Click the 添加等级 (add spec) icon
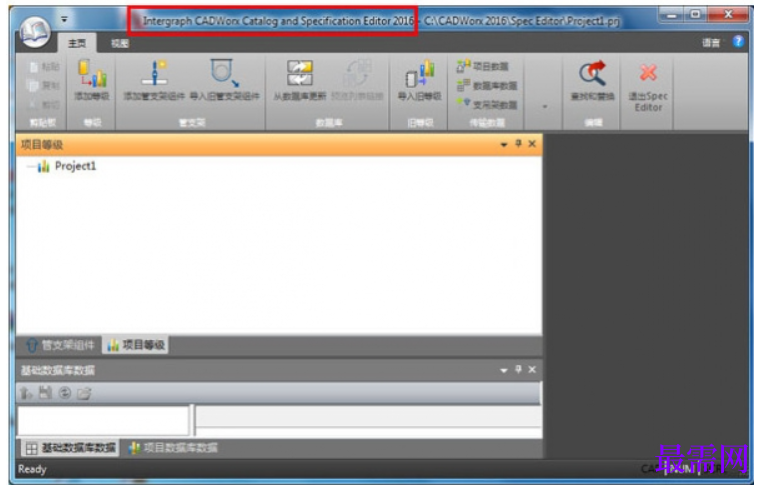 click(92, 74)
